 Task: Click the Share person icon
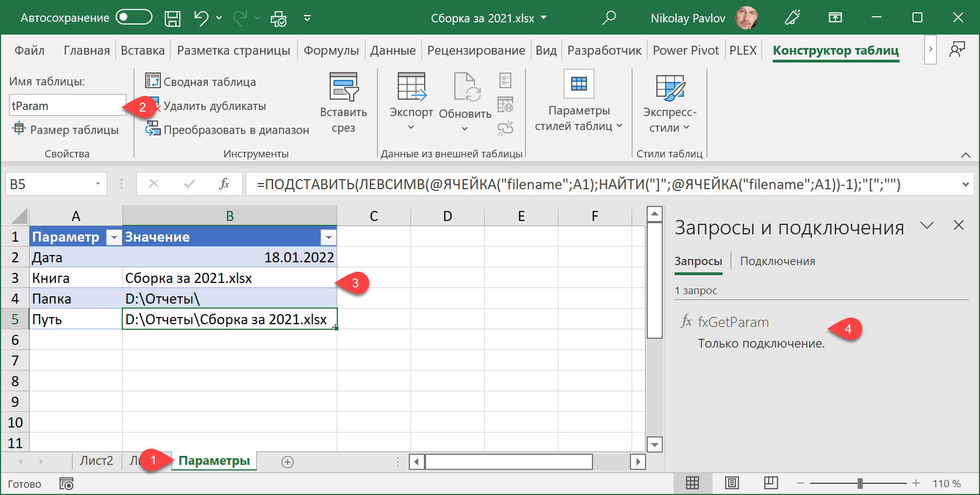pyautogui.click(x=957, y=50)
